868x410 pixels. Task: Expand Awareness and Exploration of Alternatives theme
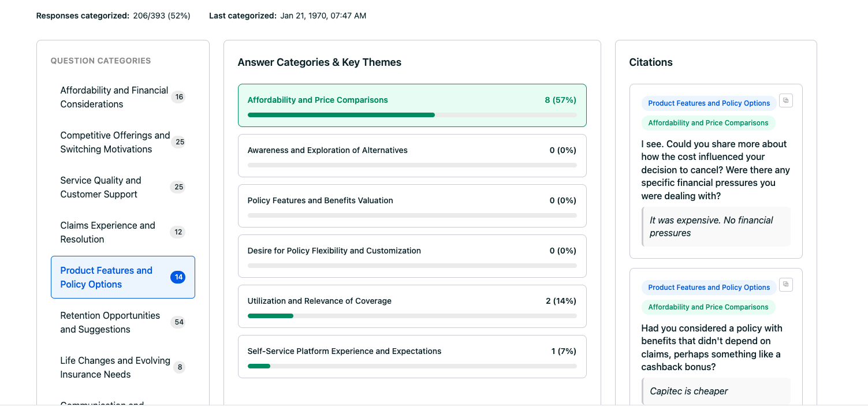[412, 155]
